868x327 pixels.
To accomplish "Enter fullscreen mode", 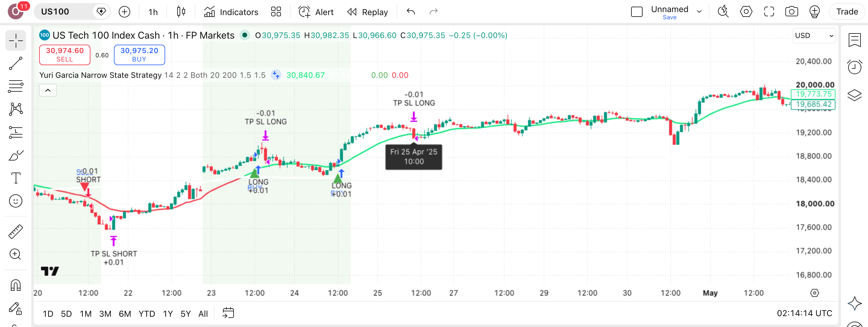I will pos(769,12).
